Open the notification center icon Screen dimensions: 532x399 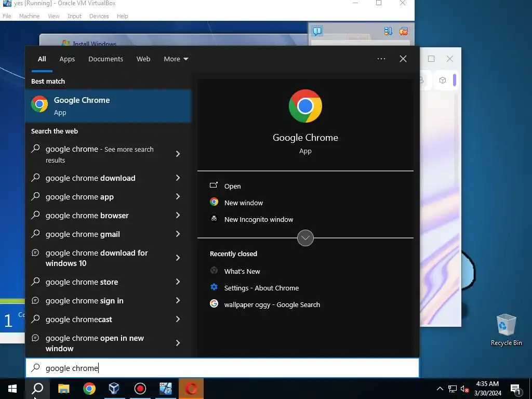[515, 389]
